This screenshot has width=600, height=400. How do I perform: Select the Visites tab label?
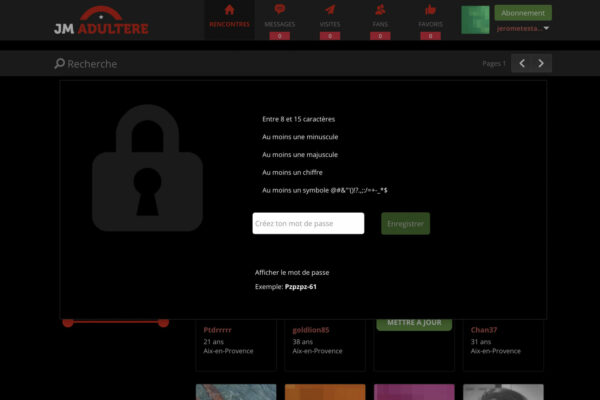pos(330,24)
